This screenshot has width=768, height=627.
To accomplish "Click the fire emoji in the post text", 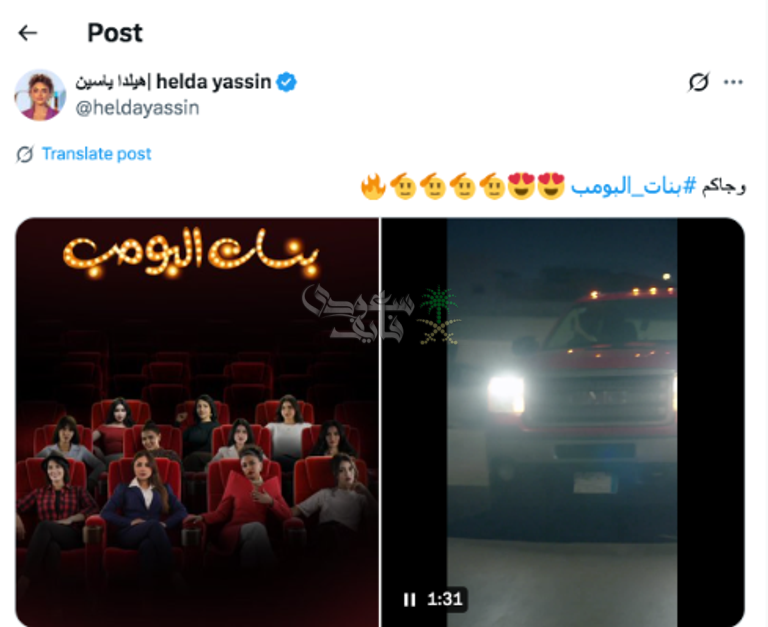I will (x=373, y=187).
